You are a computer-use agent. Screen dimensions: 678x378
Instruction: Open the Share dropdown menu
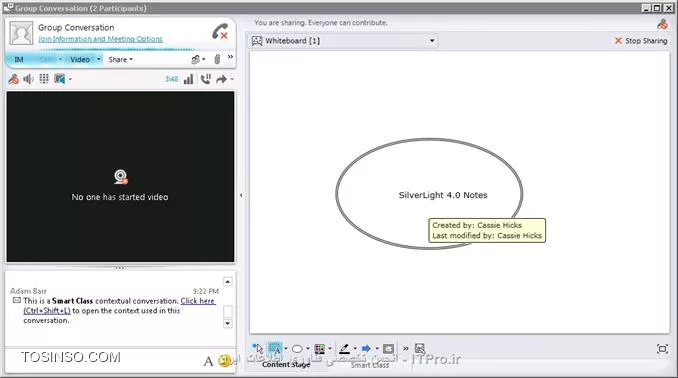120,60
